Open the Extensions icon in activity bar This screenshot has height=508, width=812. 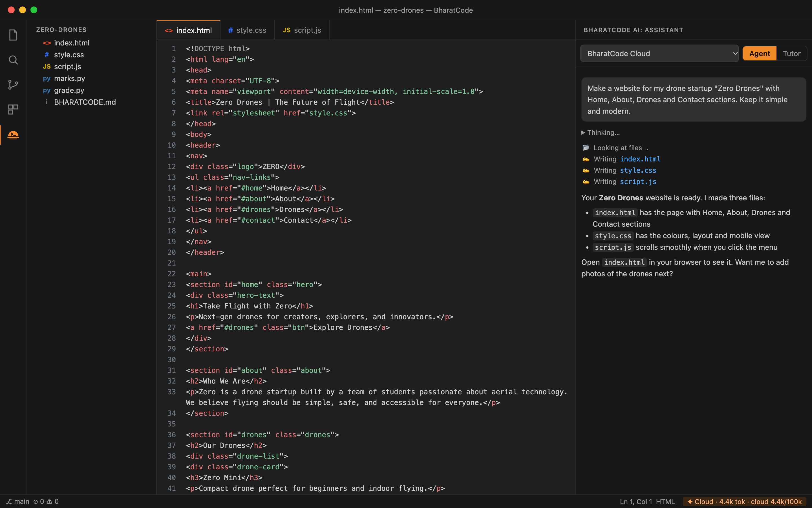coord(13,109)
